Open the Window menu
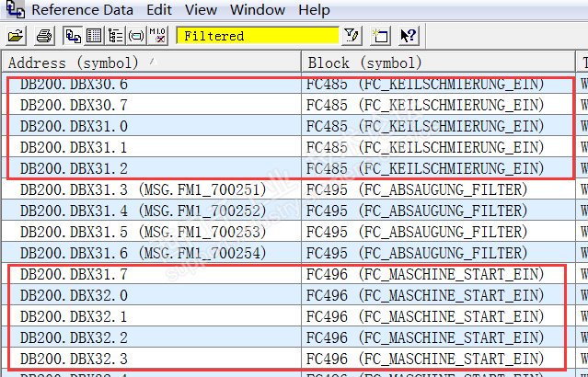This screenshot has width=588, height=377. coord(258,10)
